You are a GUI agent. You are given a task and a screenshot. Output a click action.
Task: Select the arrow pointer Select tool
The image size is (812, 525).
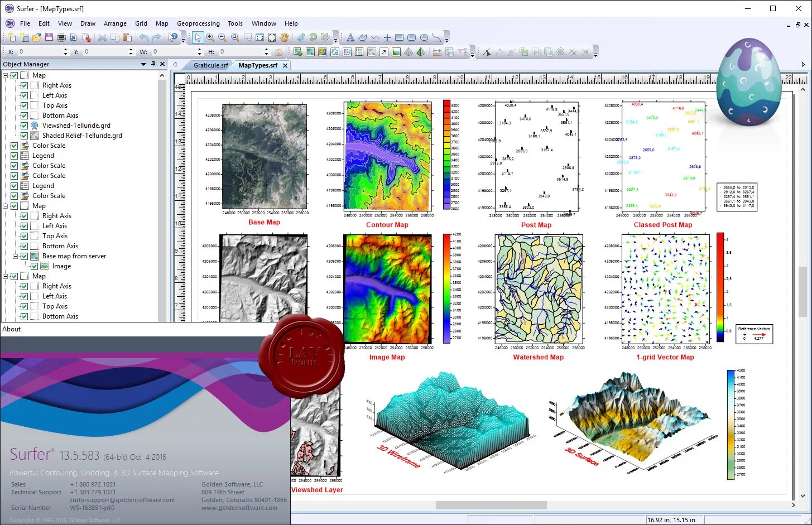click(x=198, y=37)
